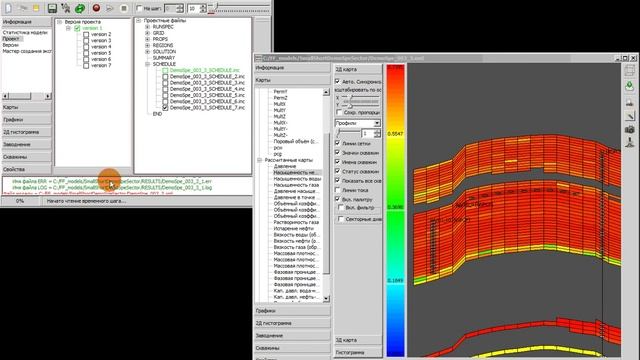Click the play arrow toolbar icon
The width and height of the screenshot is (640, 360).
click(110, 8)
